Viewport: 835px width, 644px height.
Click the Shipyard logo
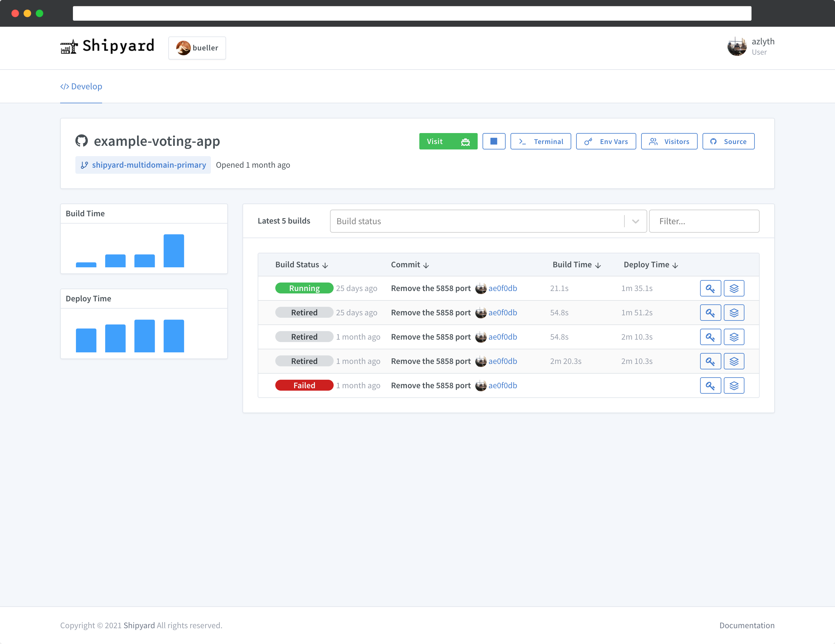pyautogui.click(x=107, y=46)
